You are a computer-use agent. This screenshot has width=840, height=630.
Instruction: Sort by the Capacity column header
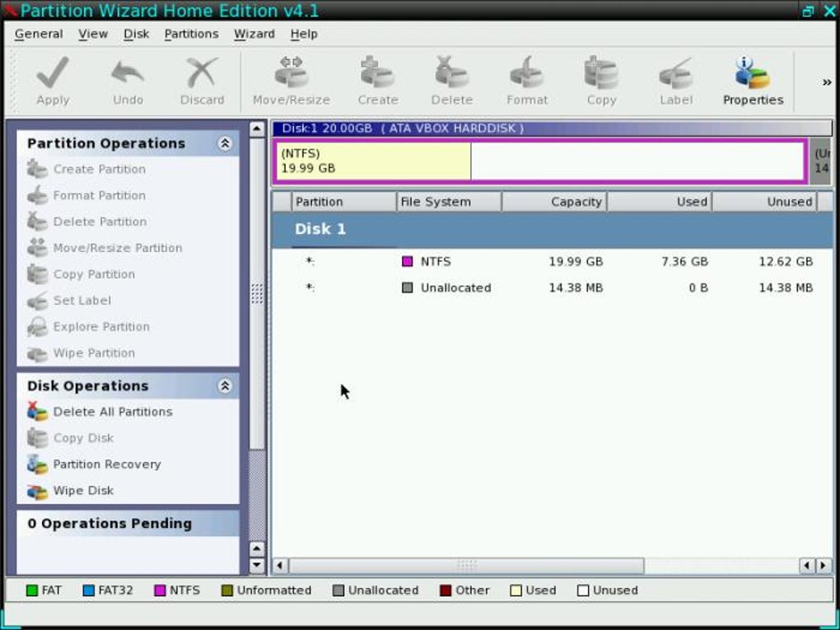tap(554, 202)
